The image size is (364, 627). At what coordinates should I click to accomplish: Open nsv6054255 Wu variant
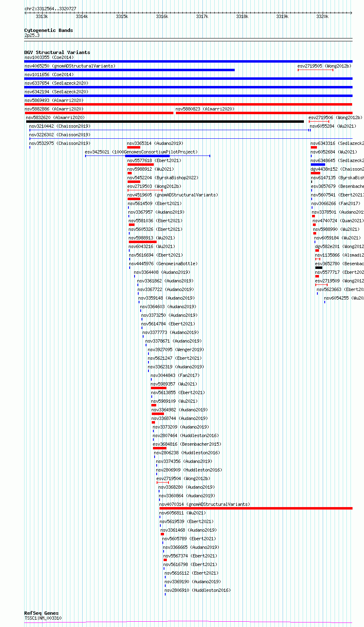[344, 298]
